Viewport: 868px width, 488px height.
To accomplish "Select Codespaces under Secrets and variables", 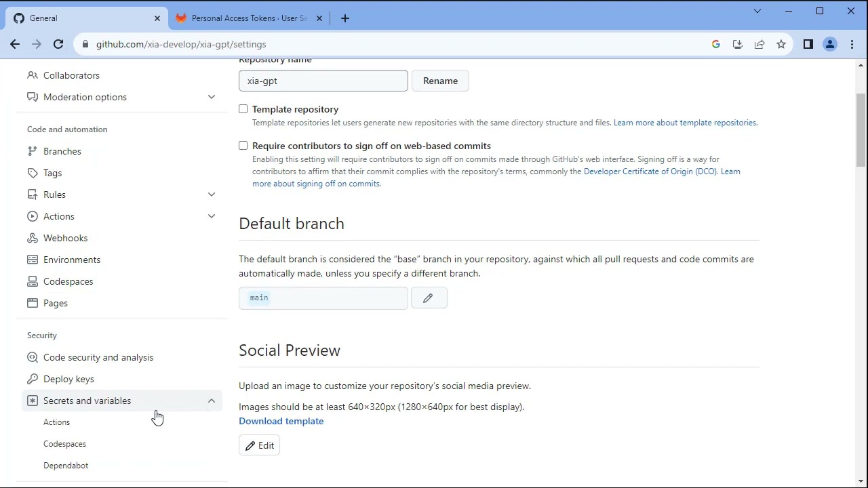I will (64, 444).
